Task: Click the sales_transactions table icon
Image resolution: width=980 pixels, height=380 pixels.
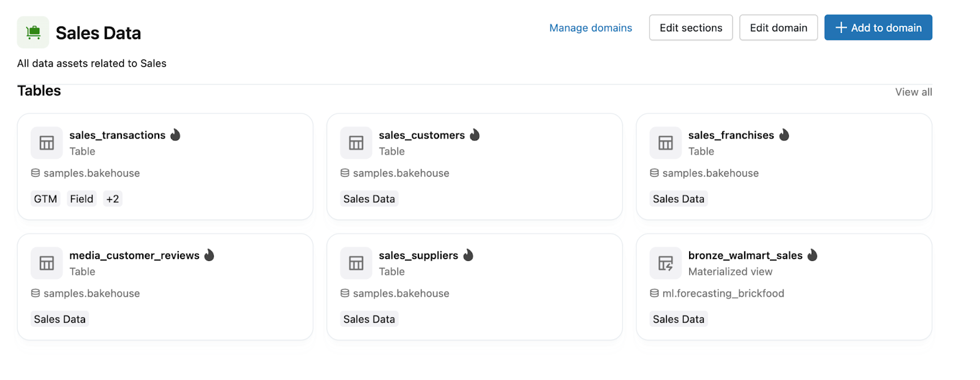Action: point(47,143)
